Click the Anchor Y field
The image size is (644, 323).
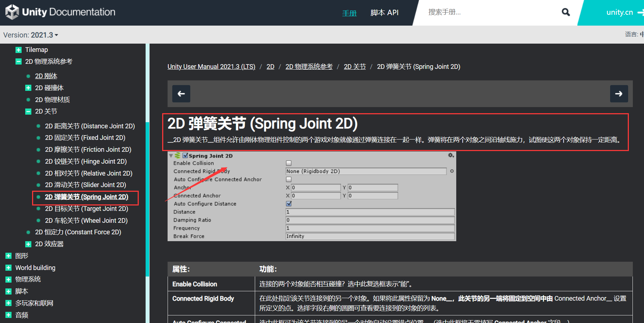pos(373,187)
